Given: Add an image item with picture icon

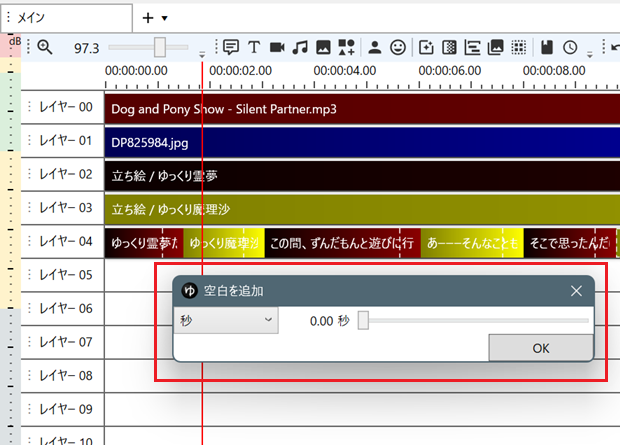Looking at the screenshot, I should [323, 47].
